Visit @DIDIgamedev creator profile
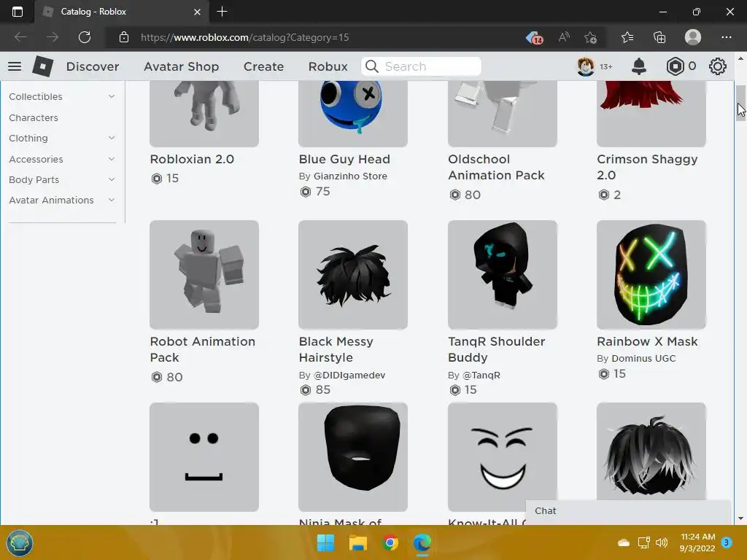This screenshot has width=747, height=560. click(349, 376)
